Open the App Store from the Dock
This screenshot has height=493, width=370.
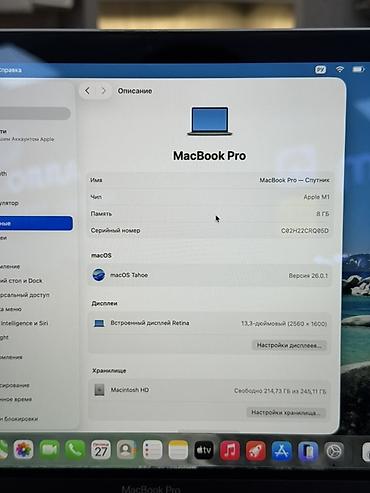point(282,451)
